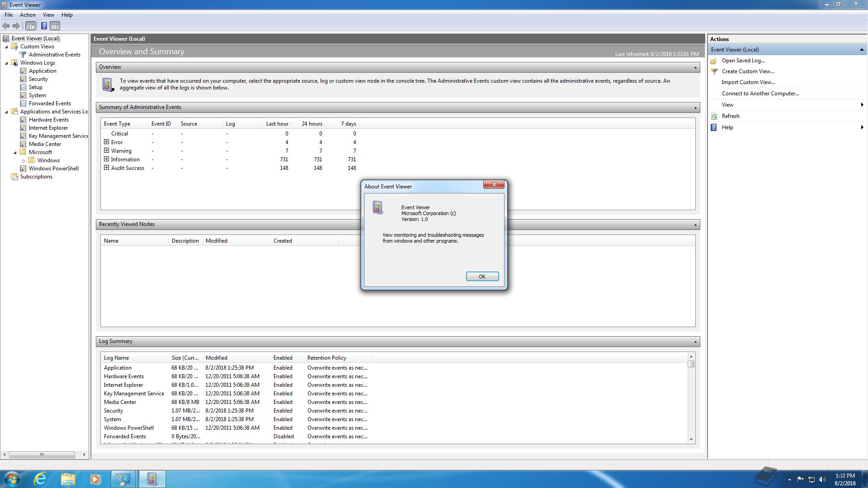868x488 pixels.
Task: Collapse the Windows Logs tree node
Action: tap(6, 63)
